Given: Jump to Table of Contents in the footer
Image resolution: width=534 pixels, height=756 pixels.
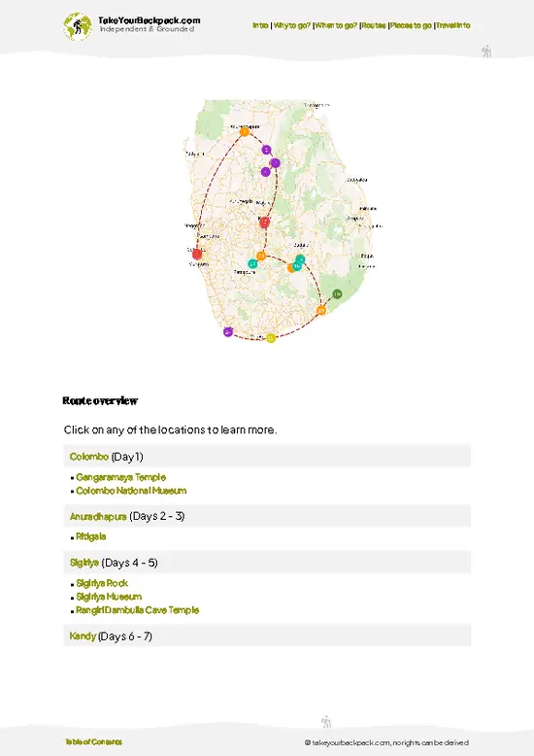Looking at the screenshot, I should (x=93, y=742).
